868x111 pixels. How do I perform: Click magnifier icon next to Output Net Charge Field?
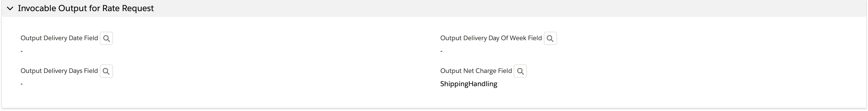point(520,71)
